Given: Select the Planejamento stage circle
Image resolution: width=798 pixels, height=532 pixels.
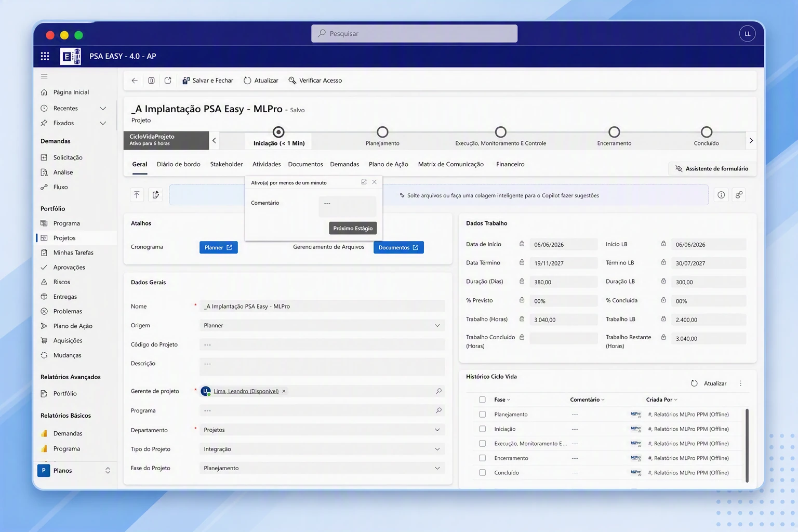Looking at the screenshot, I should tap(382, 132).
